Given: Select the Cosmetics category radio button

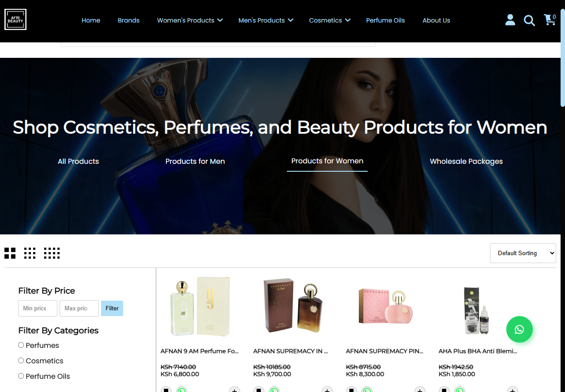Looking at the screenshot, I should point(21,361).
